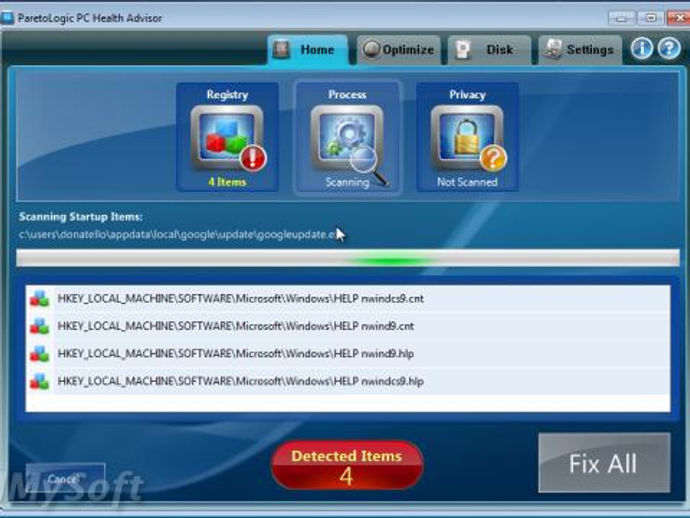Screen dimensions: 690x518
Task: Switch to the Home tab
Action: point(308,50)
